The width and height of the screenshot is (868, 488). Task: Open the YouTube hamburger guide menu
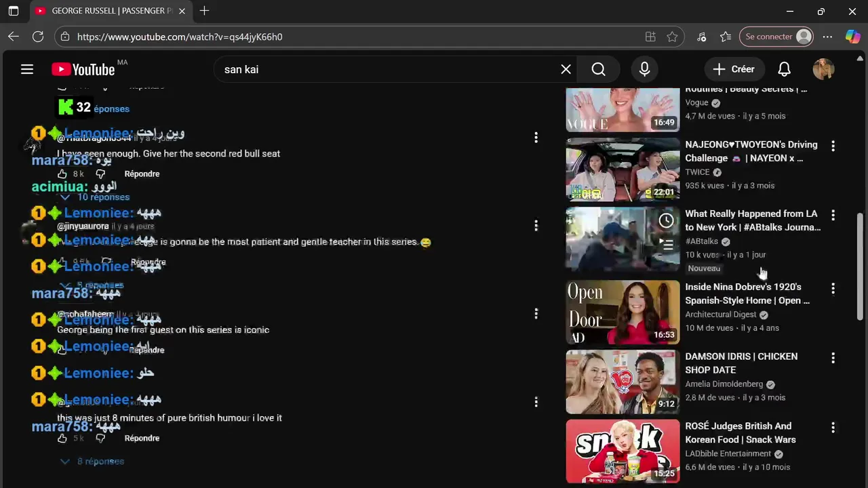pyautogui.click(x=27, y=69)
